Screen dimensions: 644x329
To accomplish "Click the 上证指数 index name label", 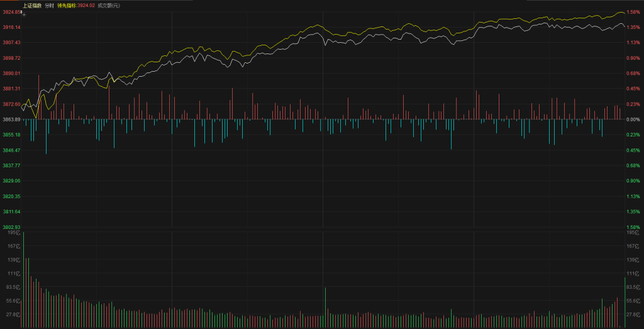I will [32, 5].
